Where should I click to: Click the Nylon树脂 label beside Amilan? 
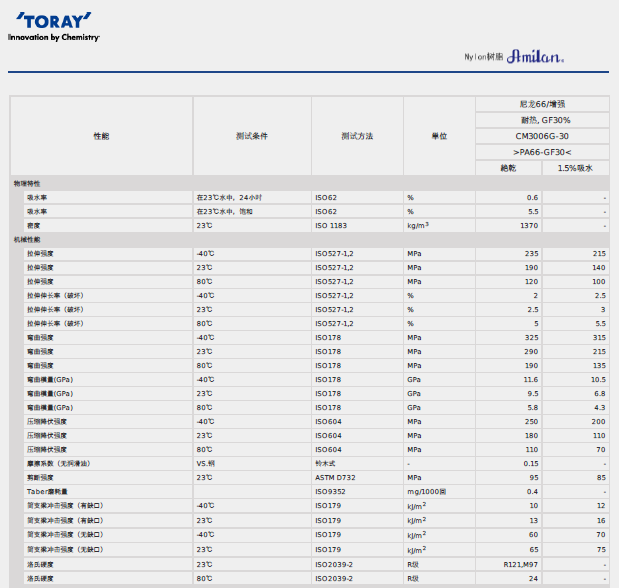(x=484, y=57)
